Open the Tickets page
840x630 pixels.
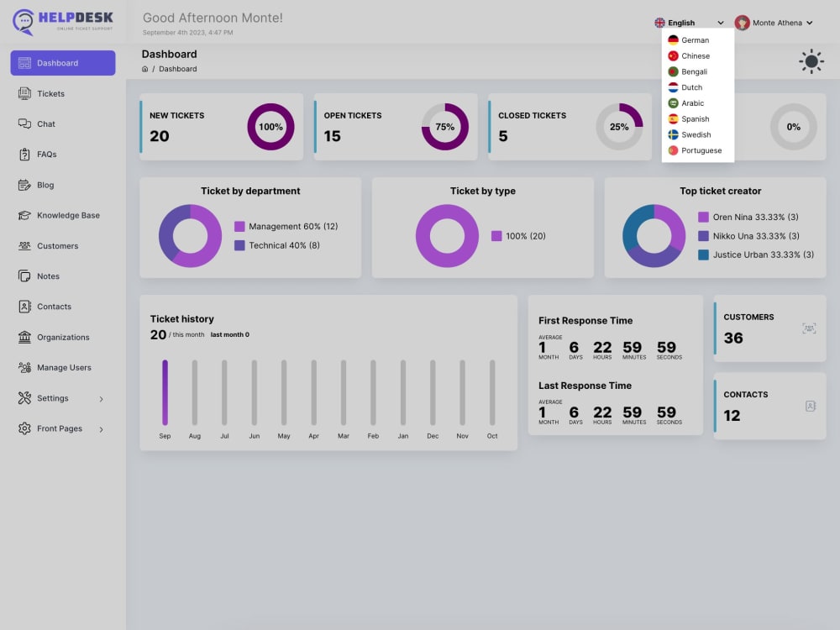63,93
